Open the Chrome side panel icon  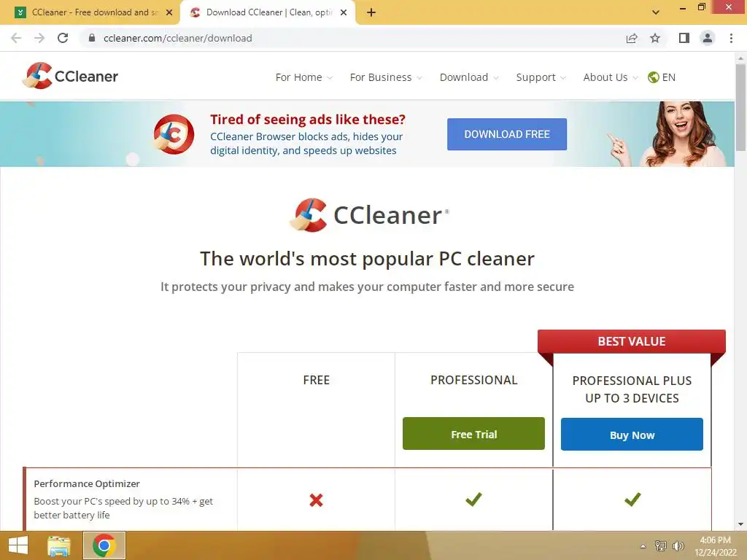click(x=684, y=38)
